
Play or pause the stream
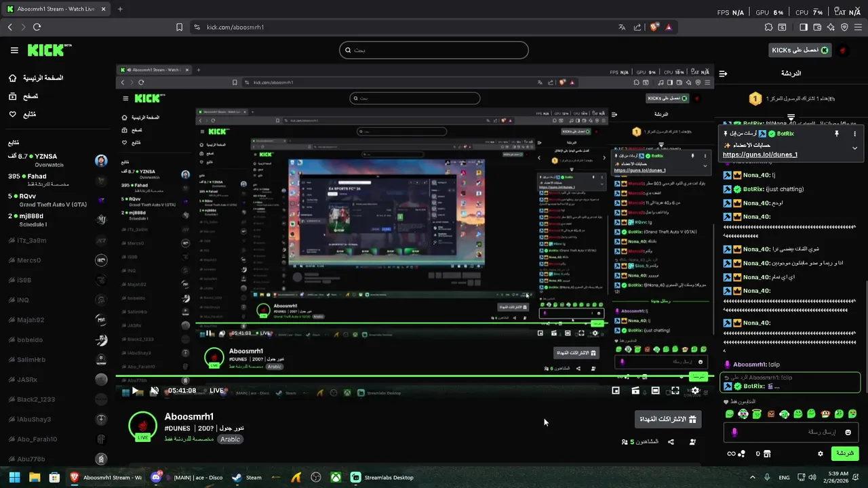click(138, 390)
